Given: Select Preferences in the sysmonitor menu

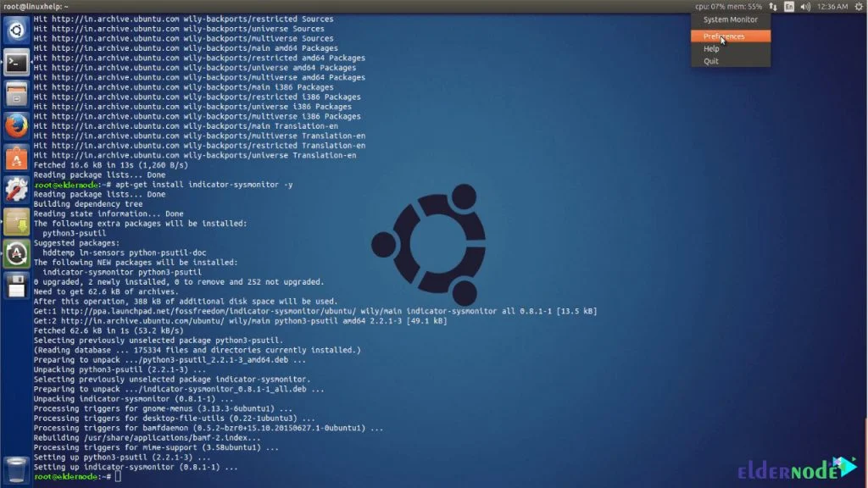Looking at the screenshot, I should click(724, 36).
